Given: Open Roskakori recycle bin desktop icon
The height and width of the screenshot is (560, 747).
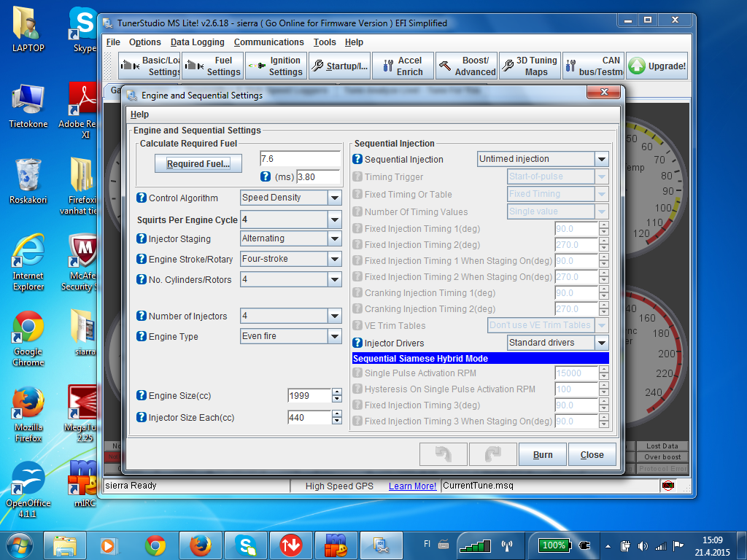Looking at the screenshot, I should point(28,182).
